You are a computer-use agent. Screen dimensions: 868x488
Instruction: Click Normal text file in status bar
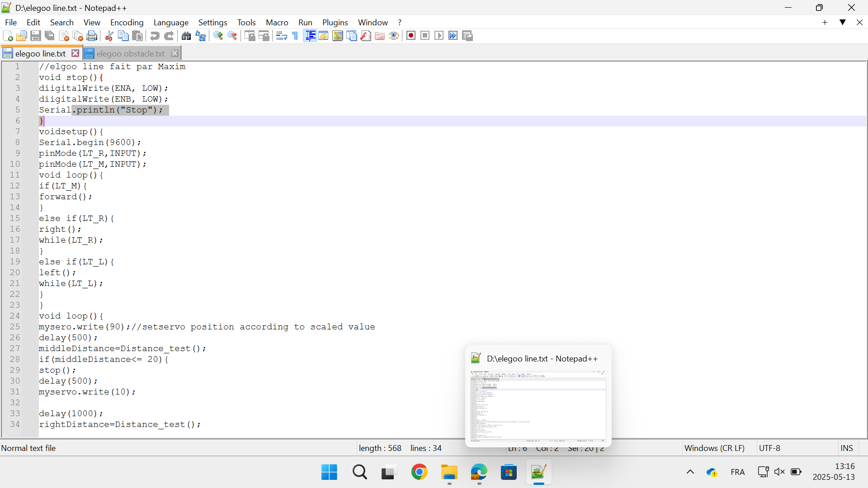tap(28, 448)
